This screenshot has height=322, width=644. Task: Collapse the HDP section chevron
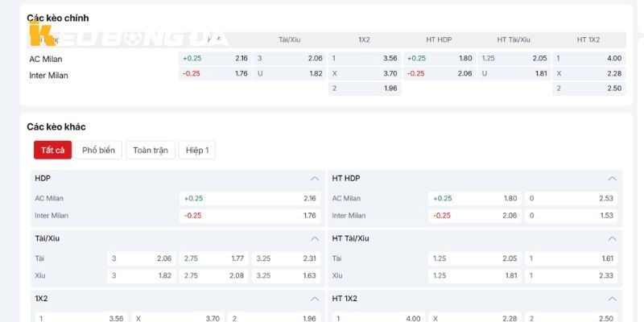click(315, 178)
